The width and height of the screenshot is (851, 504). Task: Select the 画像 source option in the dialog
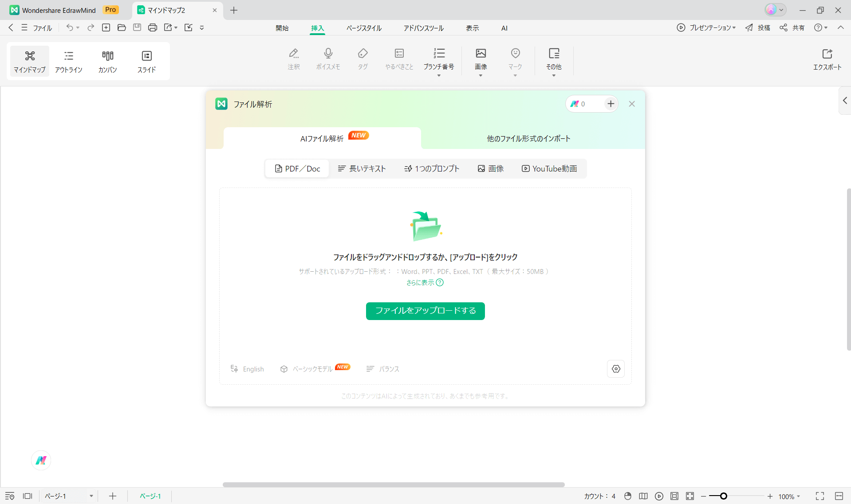click(x=491, y=169)
